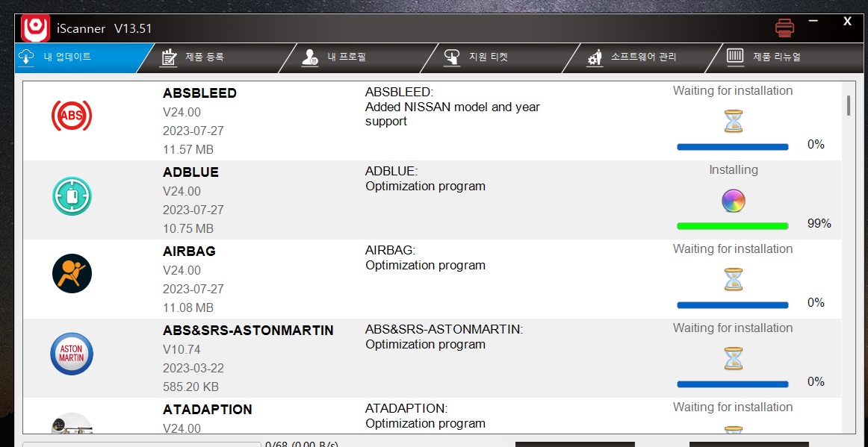Click the hourglass icon in ABSBLEED row
Viewport: 868px width, 447px height.
[x=734, y=121]
